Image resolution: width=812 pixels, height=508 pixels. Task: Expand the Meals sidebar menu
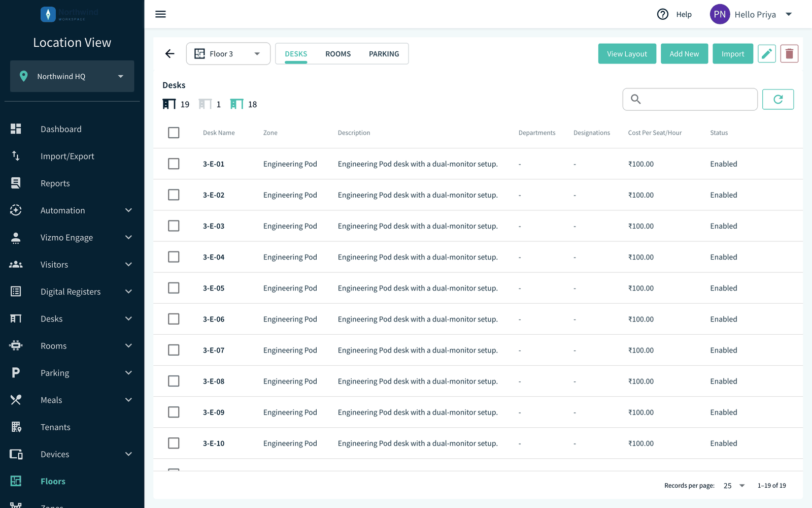(72, 400)
